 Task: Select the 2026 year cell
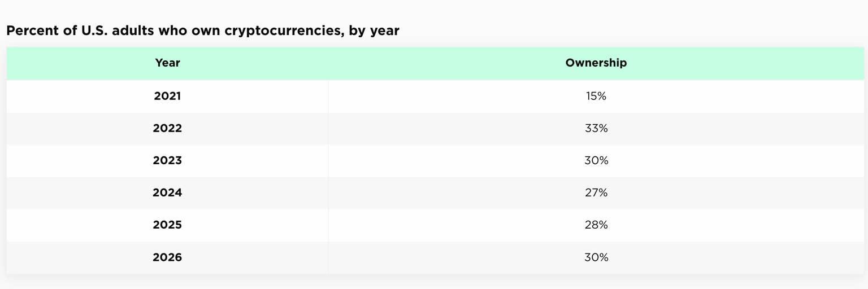(167, 257)
